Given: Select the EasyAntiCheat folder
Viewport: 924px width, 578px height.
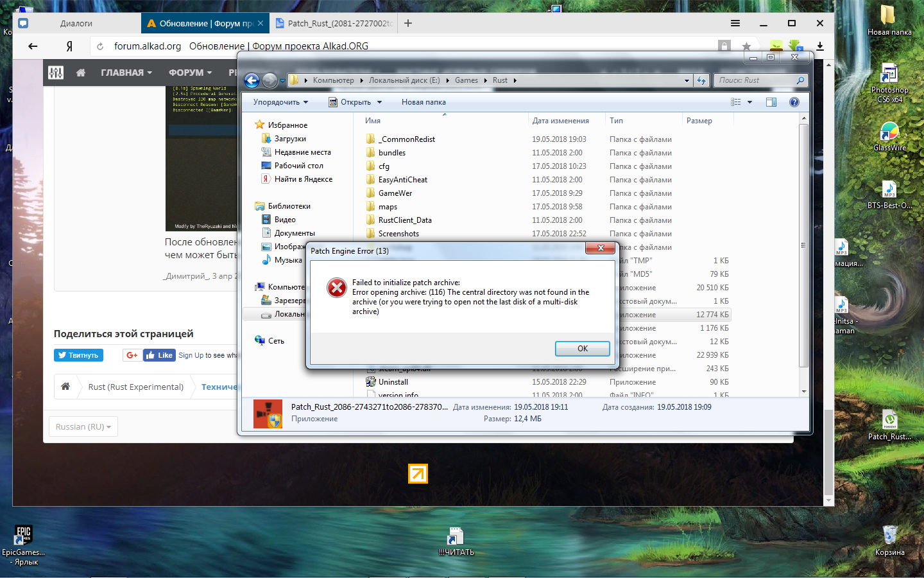Looking at the screenshot, I should pos(402,180).
